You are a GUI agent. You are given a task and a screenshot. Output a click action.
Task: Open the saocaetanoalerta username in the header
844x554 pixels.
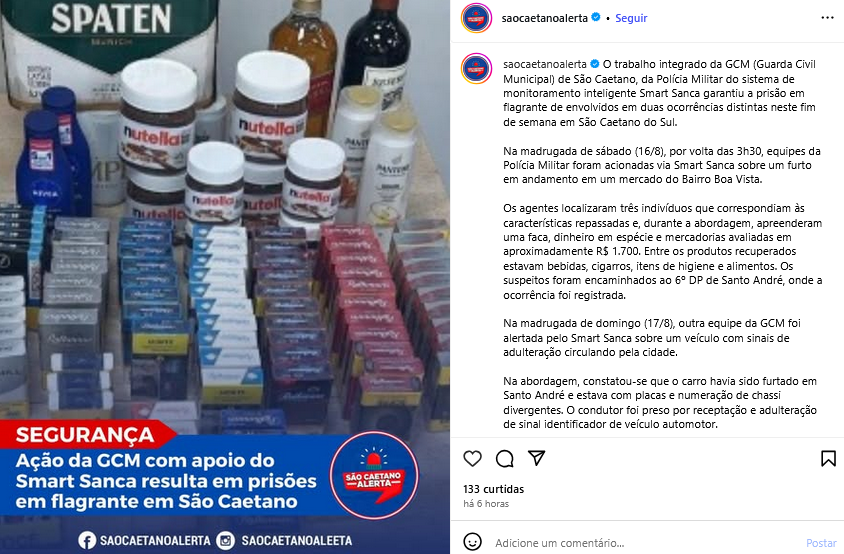point(544,18)
